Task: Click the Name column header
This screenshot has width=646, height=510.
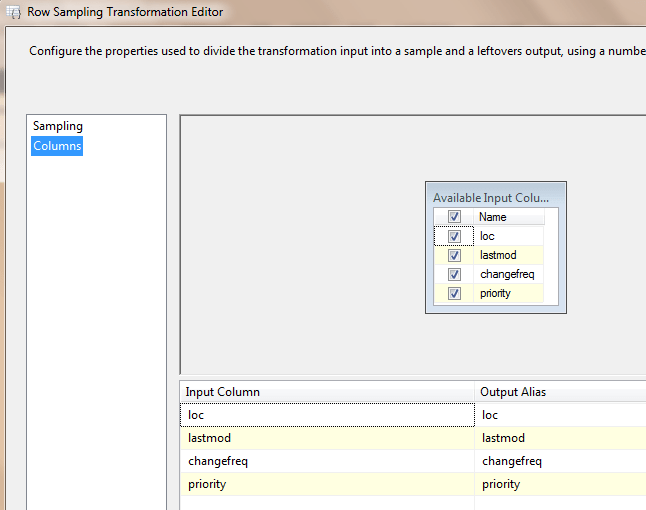Action: pos(509,217)
